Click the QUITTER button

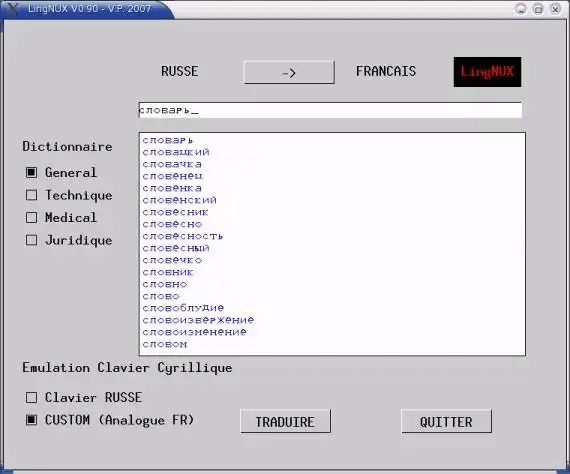tap(446, 422)
